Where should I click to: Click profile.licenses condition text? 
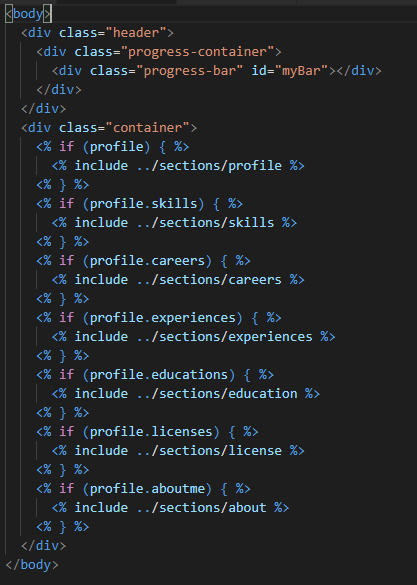pyautogui.click(x=151, y=432)
